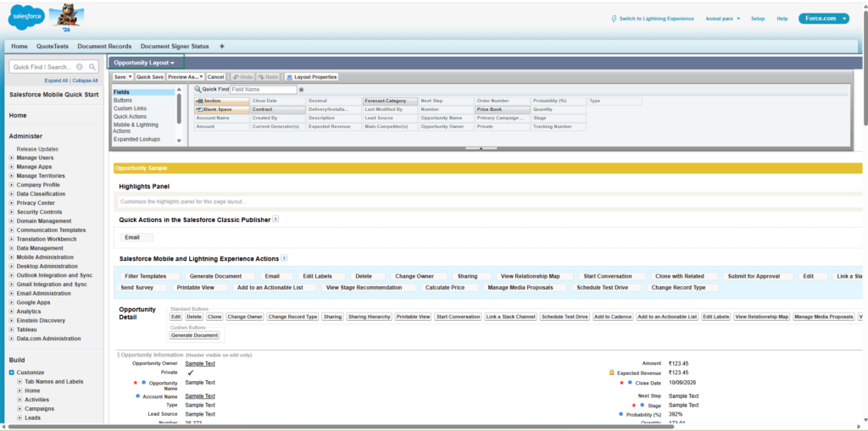The image size is (868, 431).
Task: Open the Save dropdown arrow
Action: (x=131, y=77)
